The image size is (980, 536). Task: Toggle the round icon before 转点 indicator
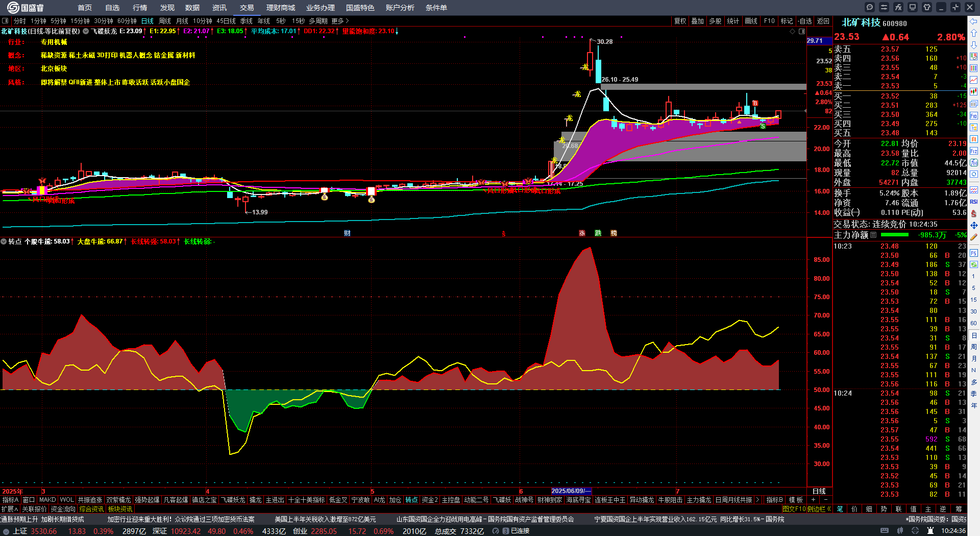(x=4, y=241)
